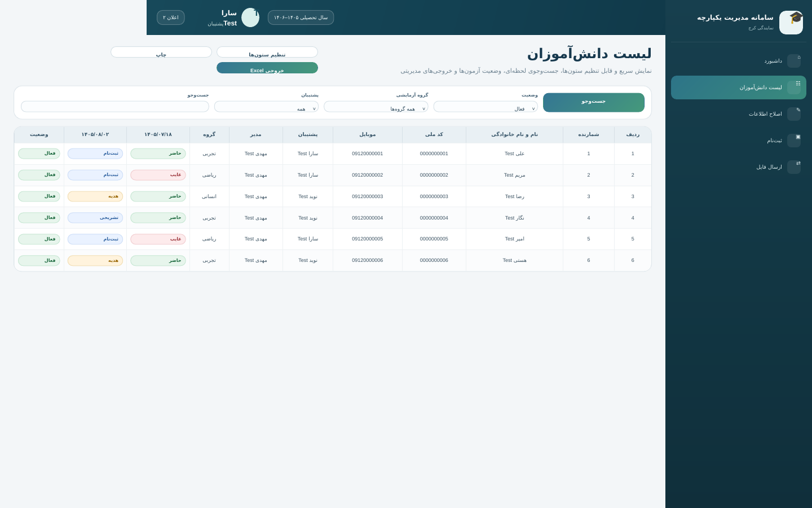812x508 pixels.
Task: Focus the جست‌وجو text input field
Action: pos(115,107)
